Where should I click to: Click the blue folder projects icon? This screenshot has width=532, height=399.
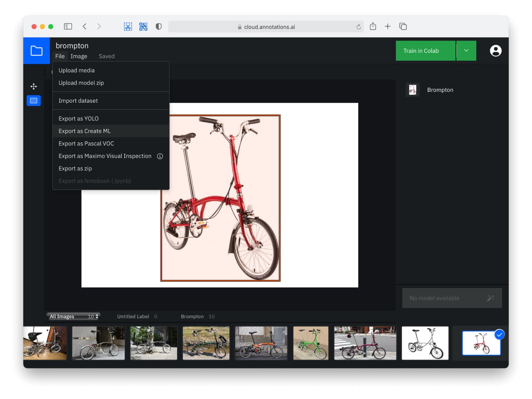point(37,51)
